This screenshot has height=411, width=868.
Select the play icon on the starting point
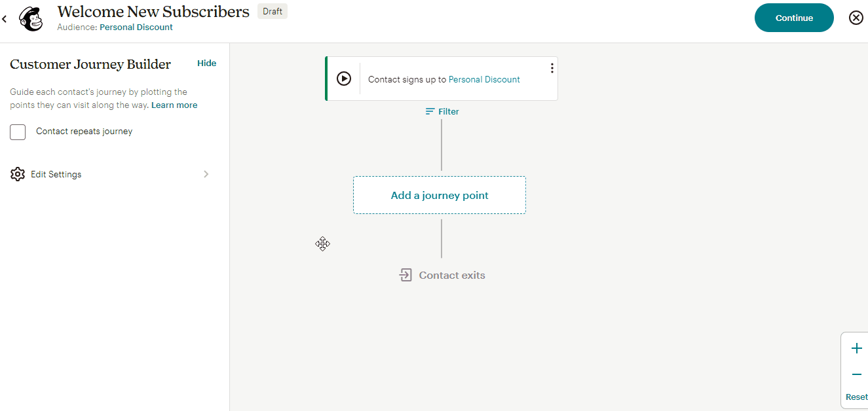[x=344, y=78]
